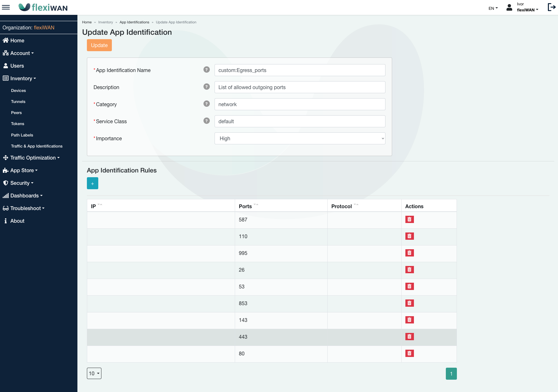This screenshot has width=558, height=392.
Task: Sort table by Ports column
Action: pyautogui.click(x=256, y=205)
